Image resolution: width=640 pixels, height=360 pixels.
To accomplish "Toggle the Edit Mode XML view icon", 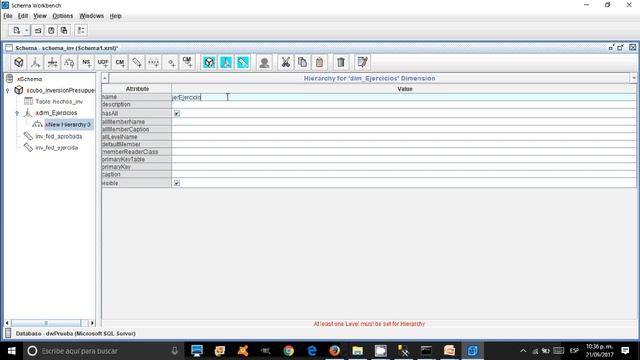I will coord(362,62).
